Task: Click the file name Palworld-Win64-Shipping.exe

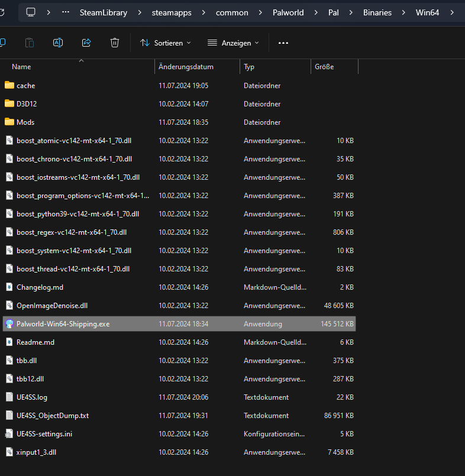Action: tap(63, 324)
